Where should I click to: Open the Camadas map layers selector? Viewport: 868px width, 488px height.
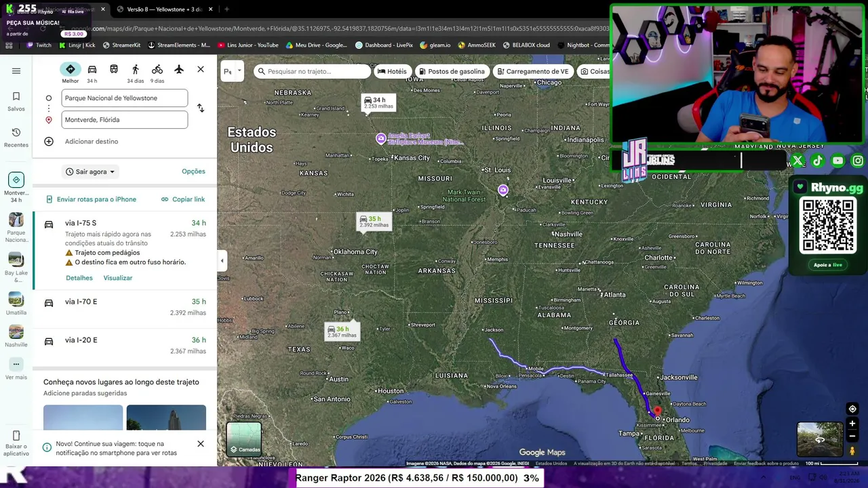[244, 439]
